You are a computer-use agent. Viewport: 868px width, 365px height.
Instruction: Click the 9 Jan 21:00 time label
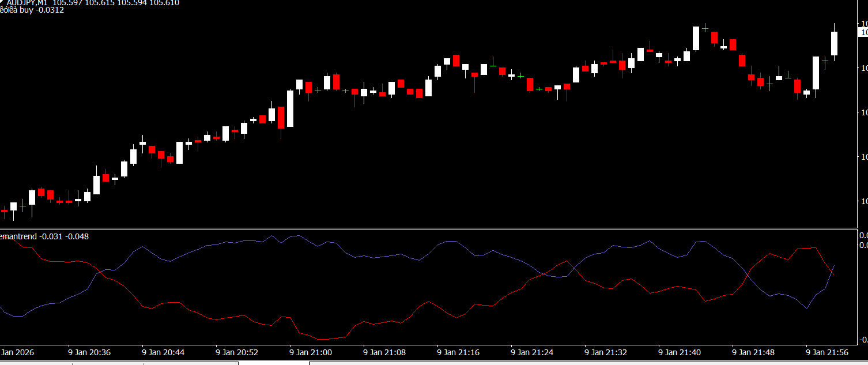[311, 352]
